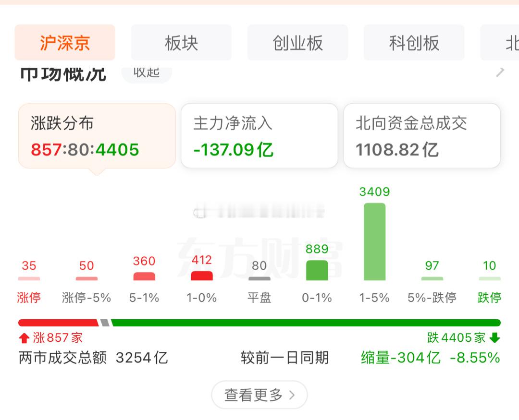Click the 1108.82亿 turnover value

click(397, 150)
